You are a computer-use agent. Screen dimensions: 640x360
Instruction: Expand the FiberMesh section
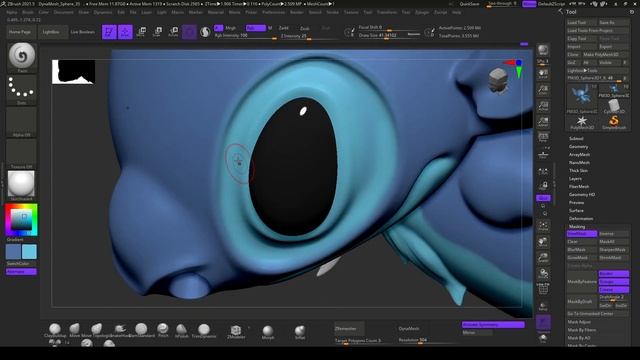pos(579,187)
